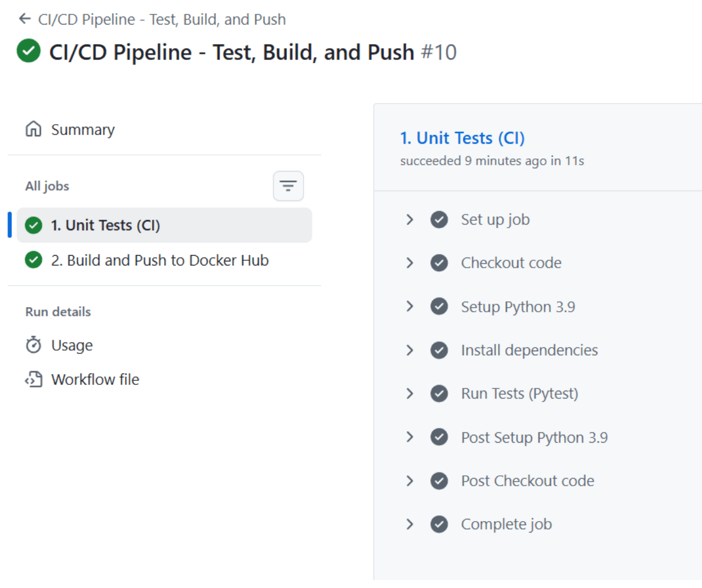Open the Post Checkout code step row
This screenshot has height=588, width=702.
click(527, 480)
